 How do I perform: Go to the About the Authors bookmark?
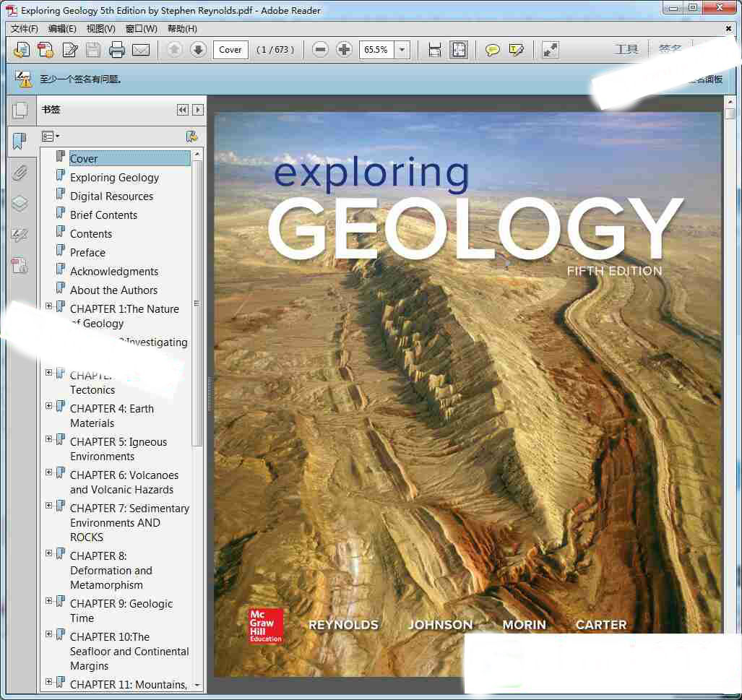click(x=113, y=290)
